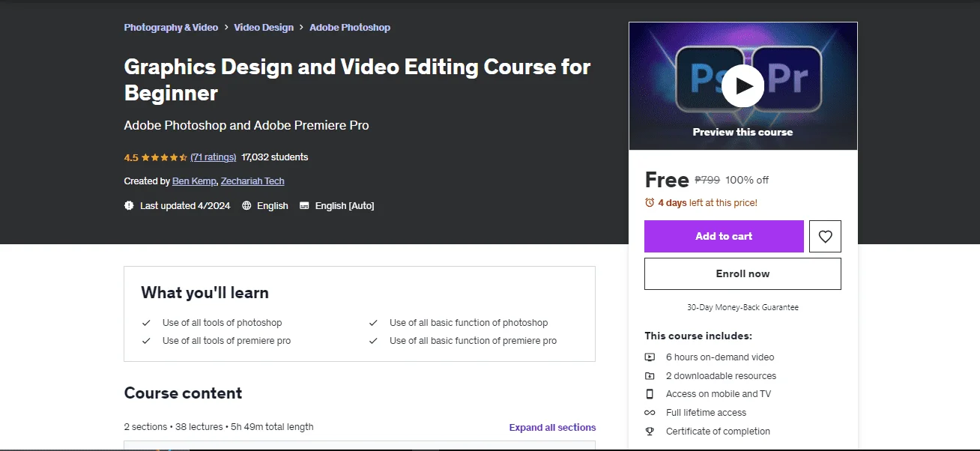The image size is (980, 451).
Task: Click the 17,032 students text
Action: [275, 157]
